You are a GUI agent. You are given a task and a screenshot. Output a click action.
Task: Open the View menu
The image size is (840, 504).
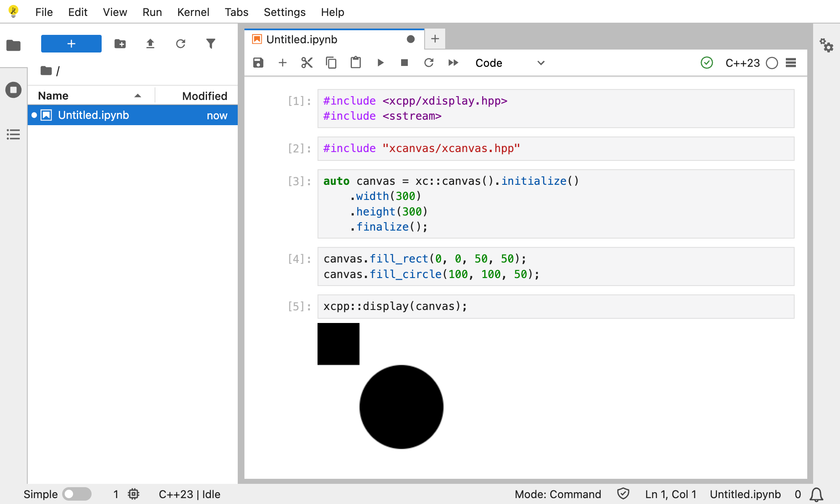tap(115, 12)
